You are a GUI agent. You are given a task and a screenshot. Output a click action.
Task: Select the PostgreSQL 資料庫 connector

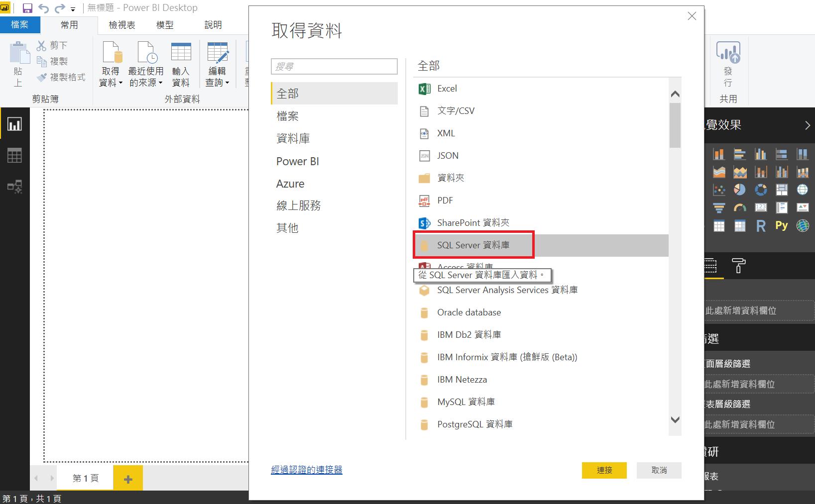[541, 424]
